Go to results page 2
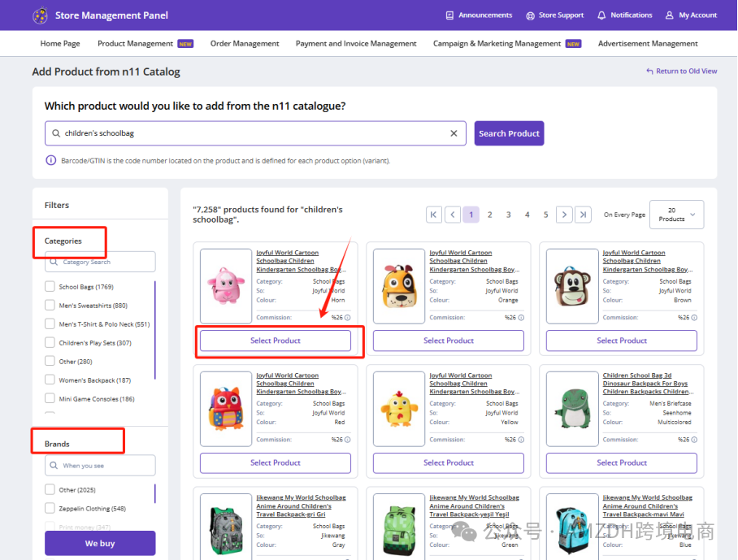The image size is (738, 560). (490, 215)
